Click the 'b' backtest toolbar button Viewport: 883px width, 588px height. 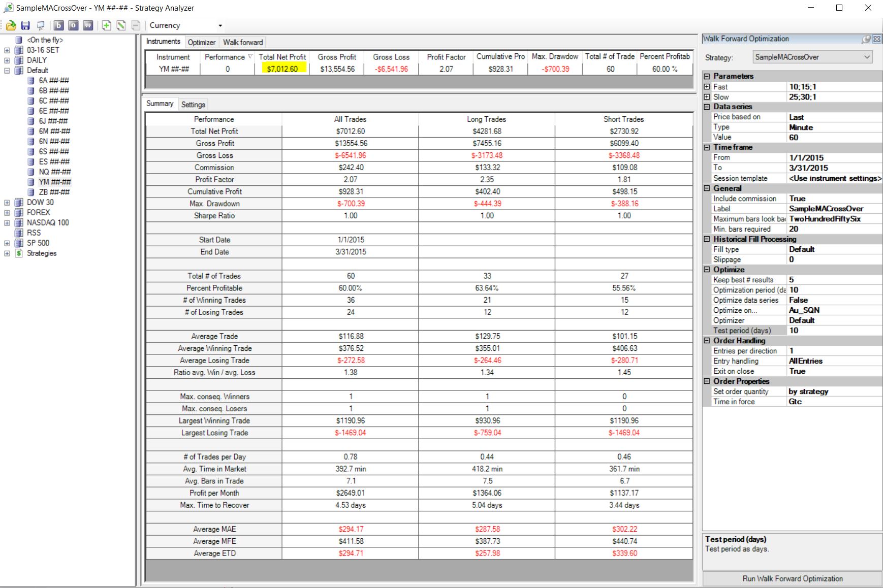58,25
